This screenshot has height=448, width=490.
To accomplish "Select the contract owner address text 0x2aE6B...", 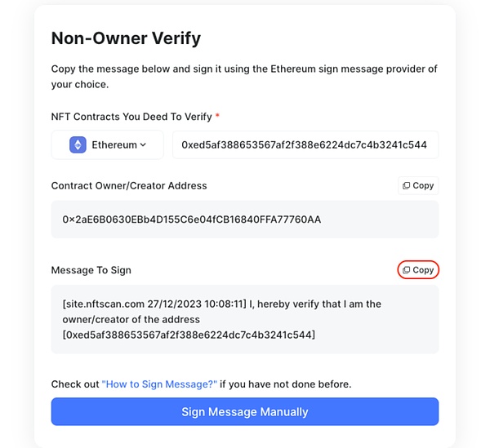I will coord(192,220).
